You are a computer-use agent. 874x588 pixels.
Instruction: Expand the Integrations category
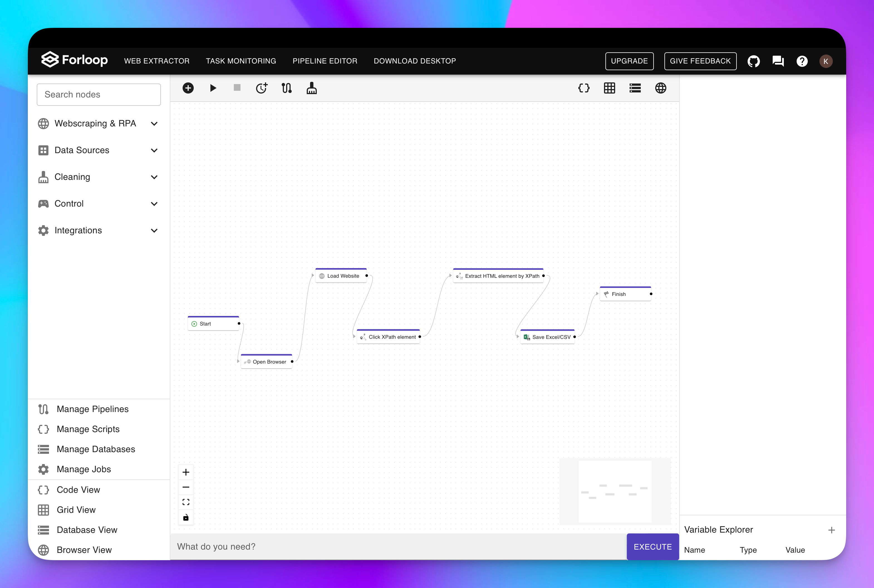point(98,230)
